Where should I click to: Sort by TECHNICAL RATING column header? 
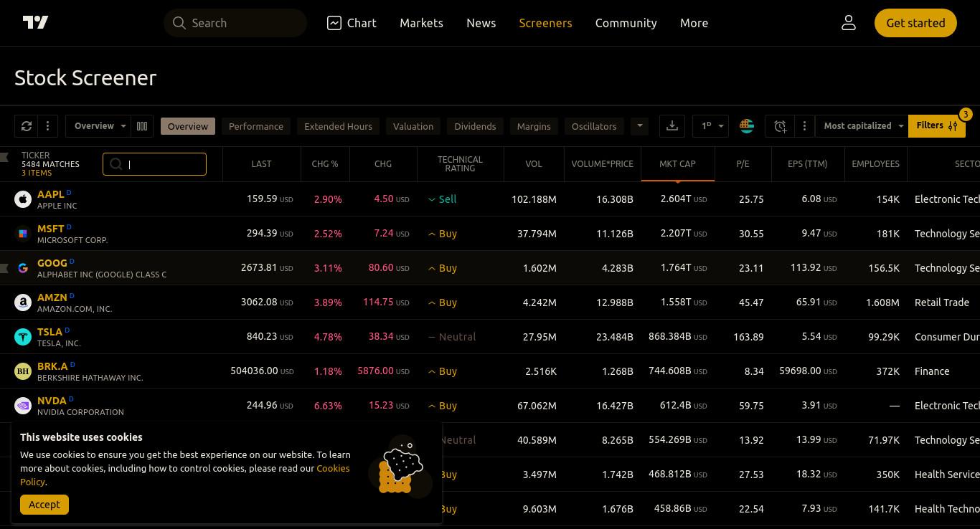[x=460, y=164]
